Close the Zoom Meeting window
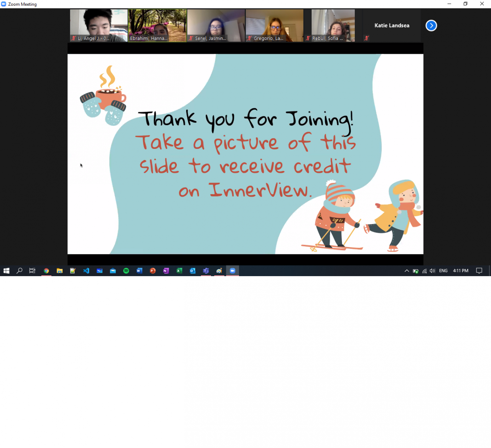 click(x=482, y=4)
